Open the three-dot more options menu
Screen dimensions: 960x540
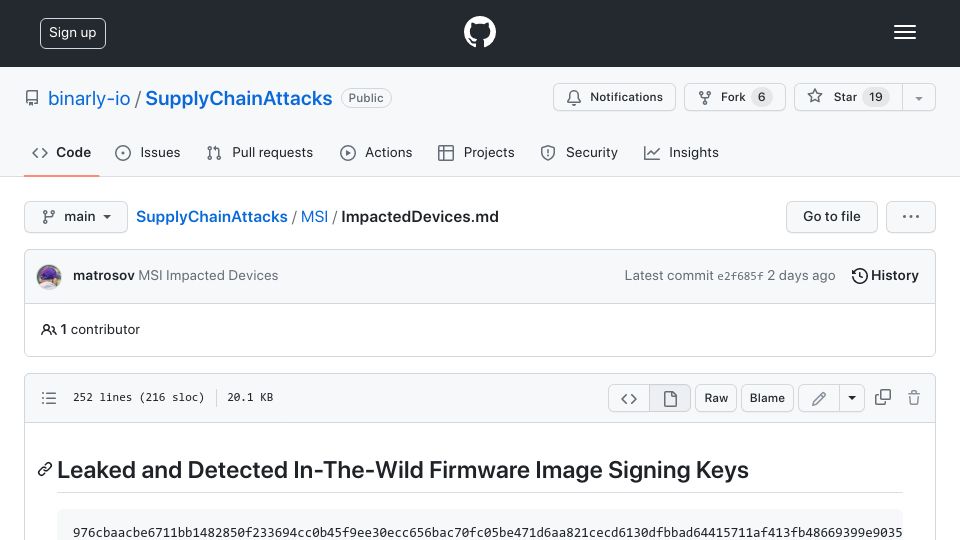(910, 217)
